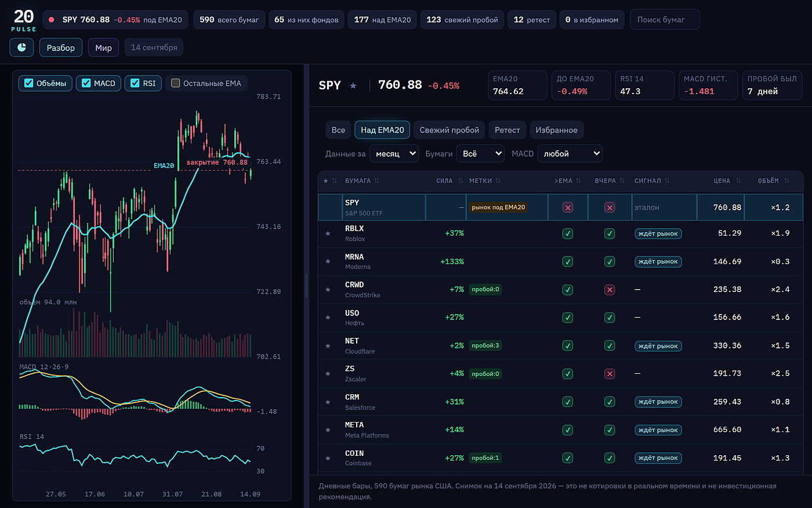This screenshot has height=508, width=812.
Task: Click price 665.60 in META row
Action: point(727,430)
